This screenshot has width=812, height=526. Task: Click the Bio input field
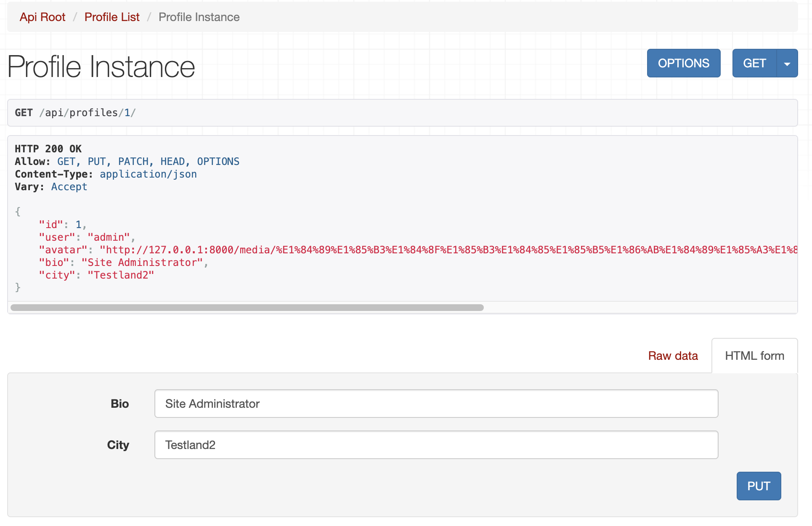436,404
